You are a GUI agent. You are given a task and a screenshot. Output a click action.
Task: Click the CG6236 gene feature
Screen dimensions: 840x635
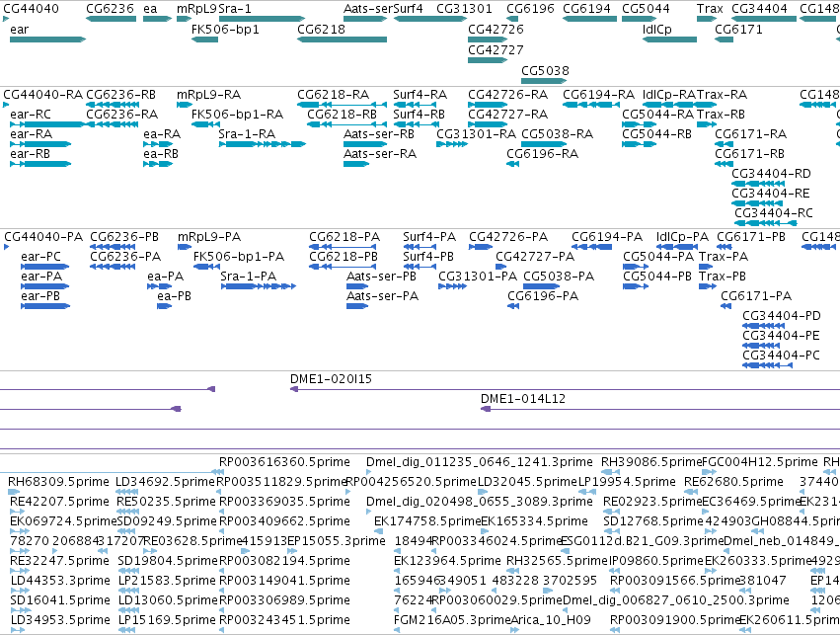pos(111,19)
